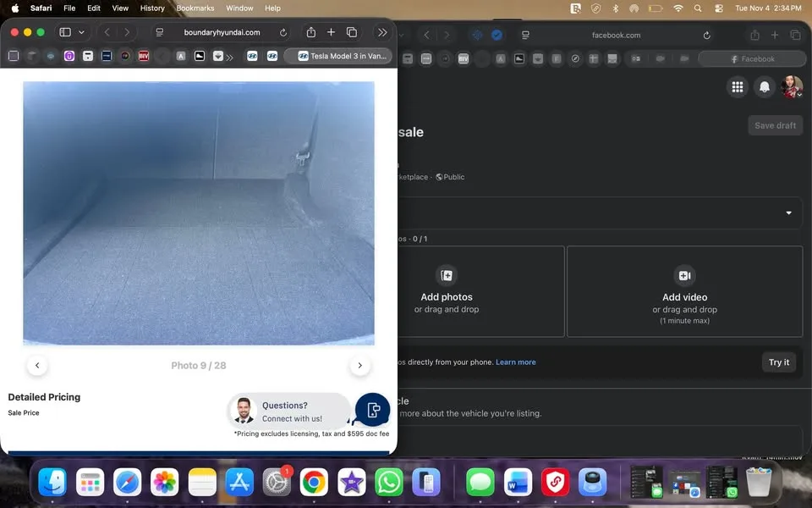This screenshot has width=812, height=508.
Task: Open the Bookmarks menu
Action: pyautogui.click(x=195, y=8)
